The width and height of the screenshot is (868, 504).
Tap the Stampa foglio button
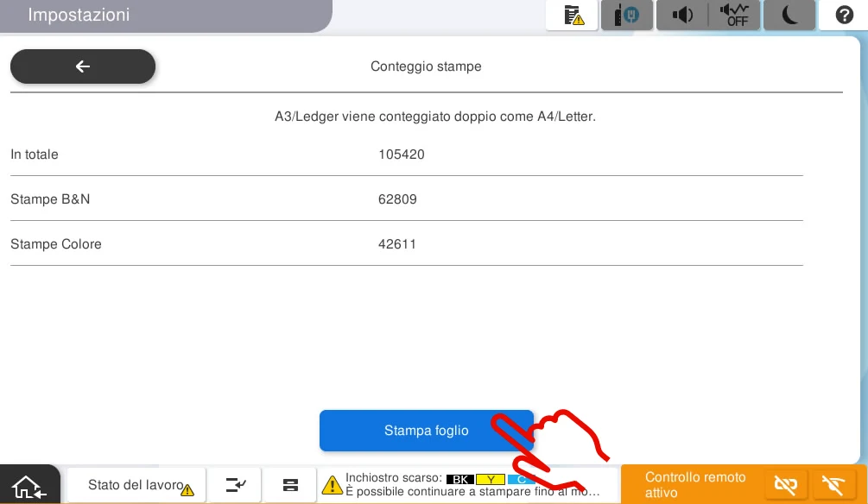pyautogui.click(x=427, y=431)
